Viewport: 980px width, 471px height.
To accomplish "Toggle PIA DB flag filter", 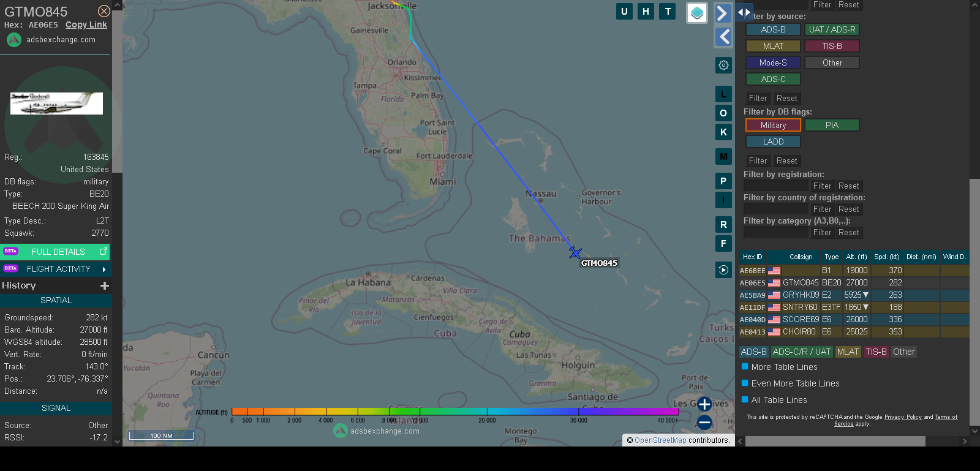I will click(832, 125).
